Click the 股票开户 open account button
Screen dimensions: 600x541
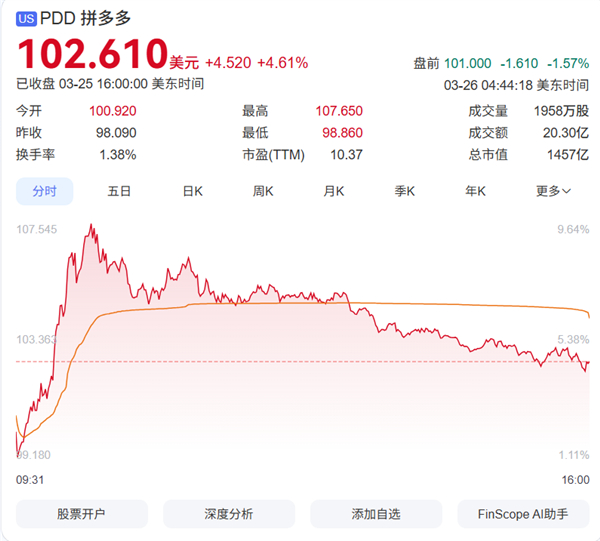pos(82,514)
